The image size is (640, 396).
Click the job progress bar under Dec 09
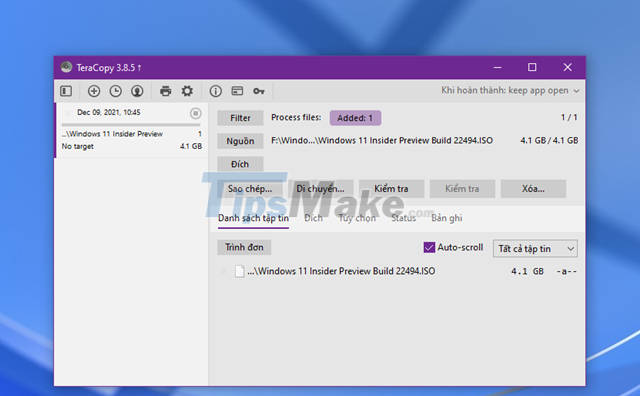click(x=131, y=125)
